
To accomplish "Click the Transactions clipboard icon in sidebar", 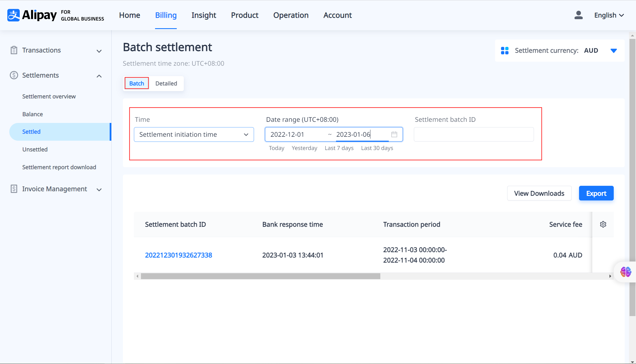I will [14, 50].
